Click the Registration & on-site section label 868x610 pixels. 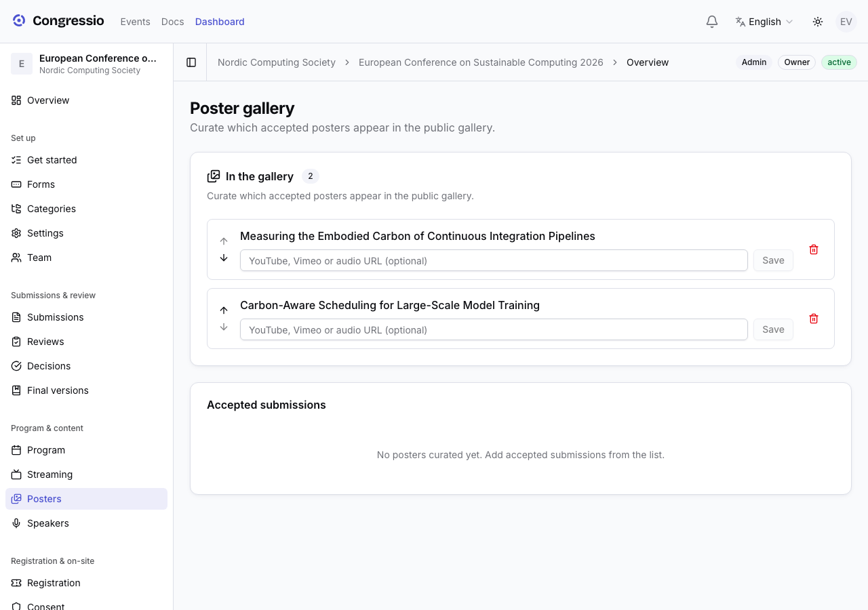tap(52, 561)
